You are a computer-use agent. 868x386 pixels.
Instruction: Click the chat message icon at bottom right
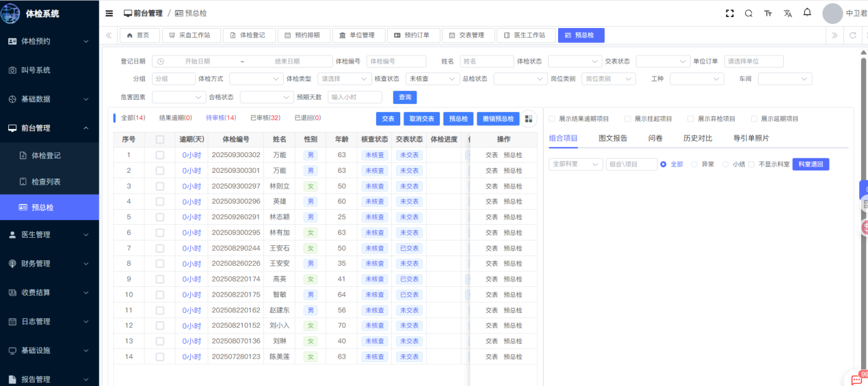(856, 379)
